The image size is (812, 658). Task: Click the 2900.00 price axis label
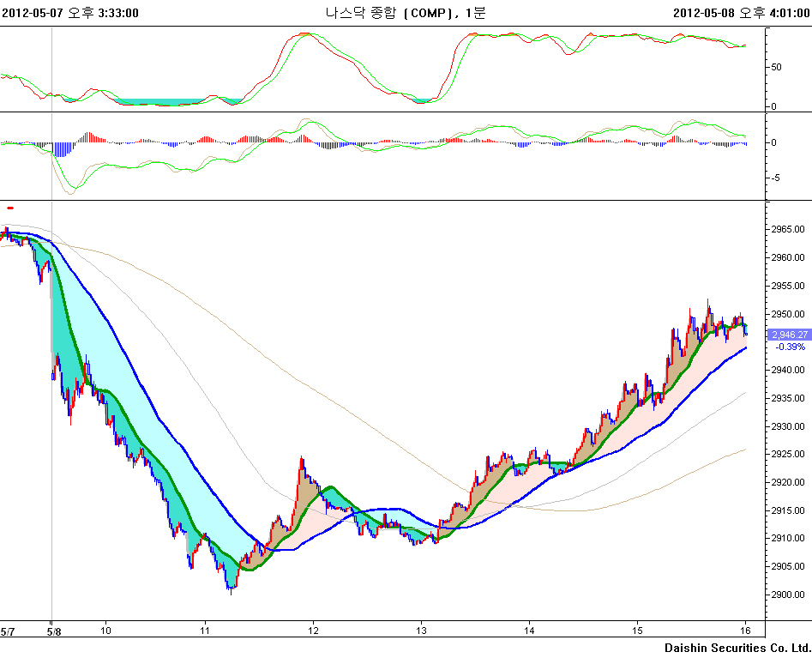[788, 595]
